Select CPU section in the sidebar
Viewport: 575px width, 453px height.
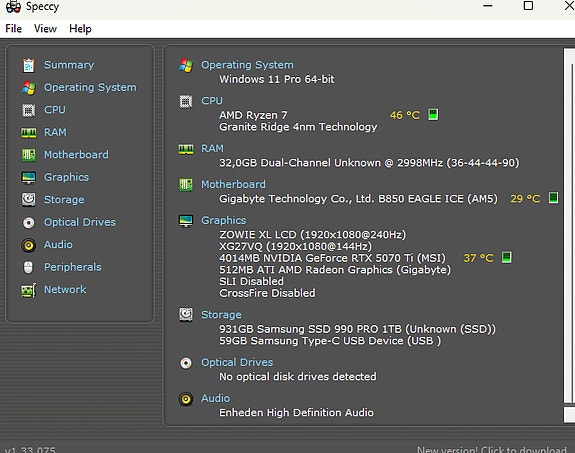tap(55, 110)
